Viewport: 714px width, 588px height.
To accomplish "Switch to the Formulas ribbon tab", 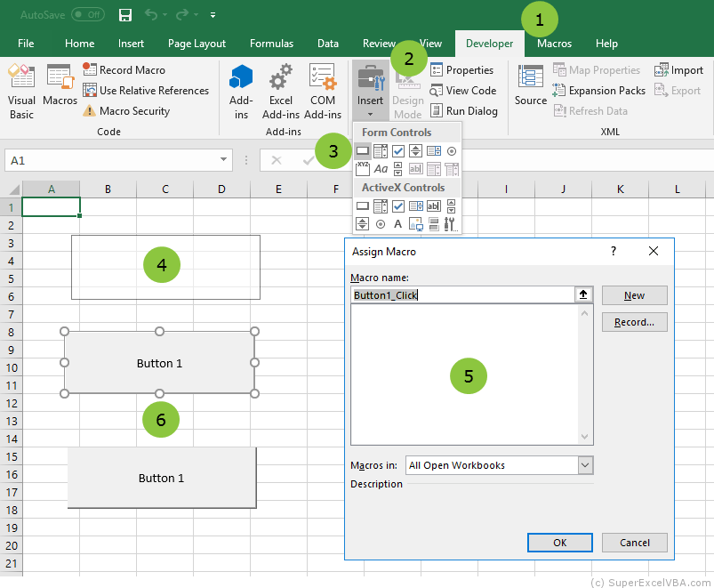I will pyautogui.click(x=271, y=43).
